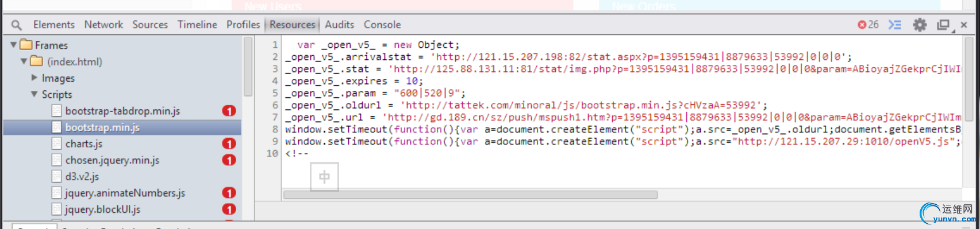Collapse the Frames tree node
The image size is (980, 229).
point(13,44)
